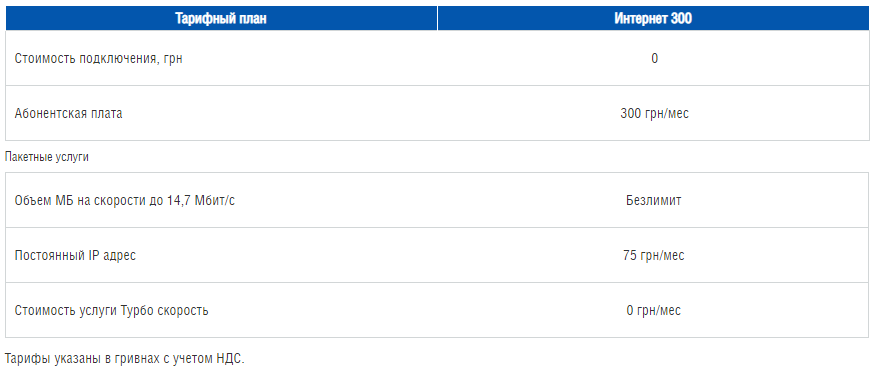
Task: Select the 'Абонентская плата' row label
Action: coord(68,113)
